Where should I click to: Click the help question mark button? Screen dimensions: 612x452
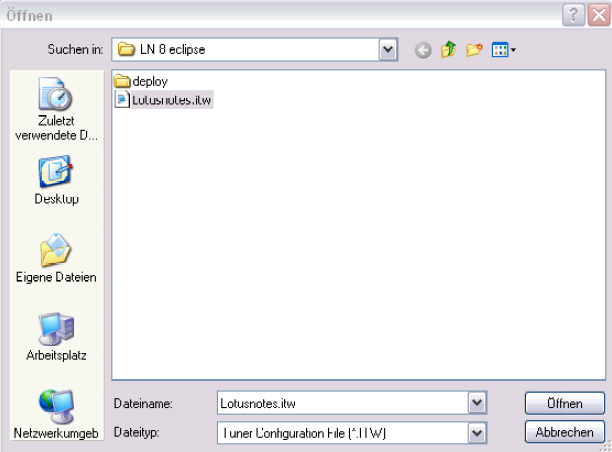573,13
